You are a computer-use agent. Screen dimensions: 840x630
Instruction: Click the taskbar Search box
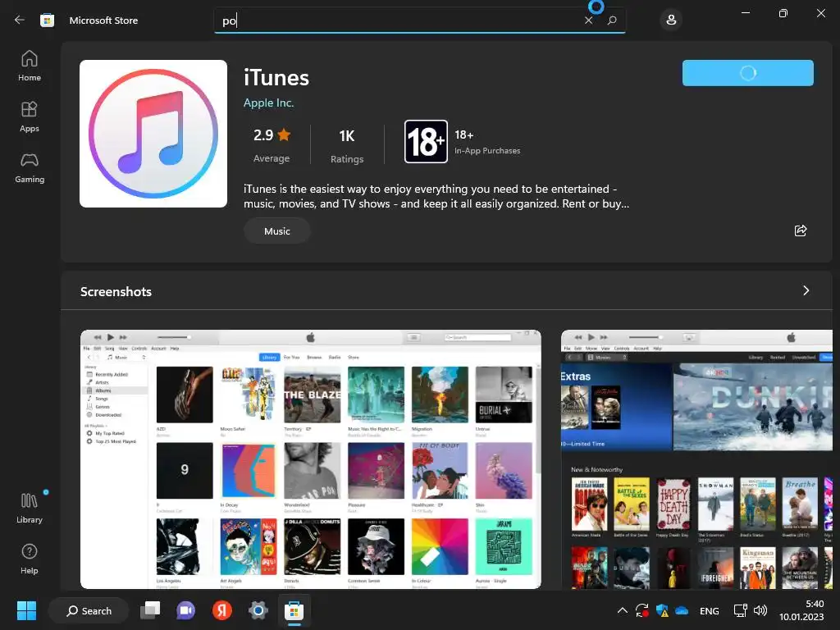click(89, 610)
